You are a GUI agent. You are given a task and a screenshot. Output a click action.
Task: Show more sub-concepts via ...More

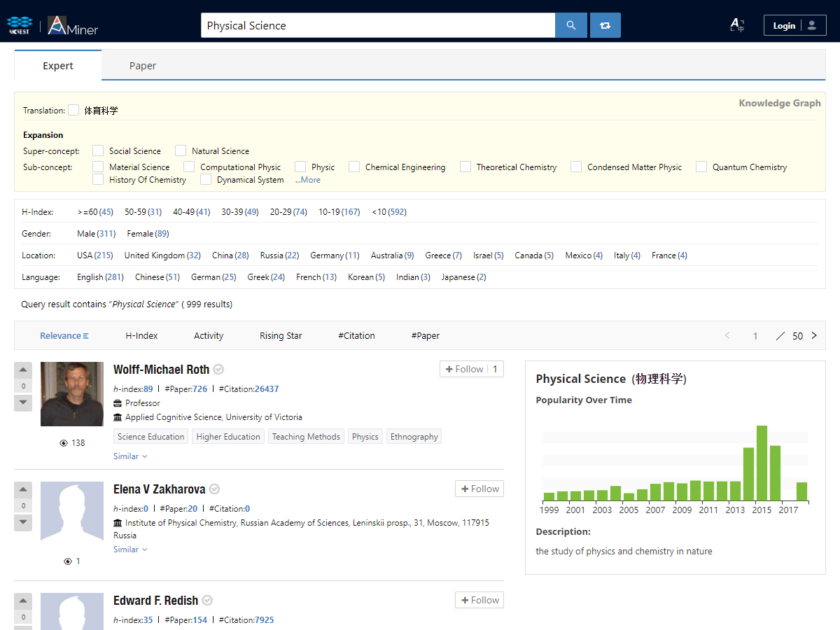(x=307, y=180)
